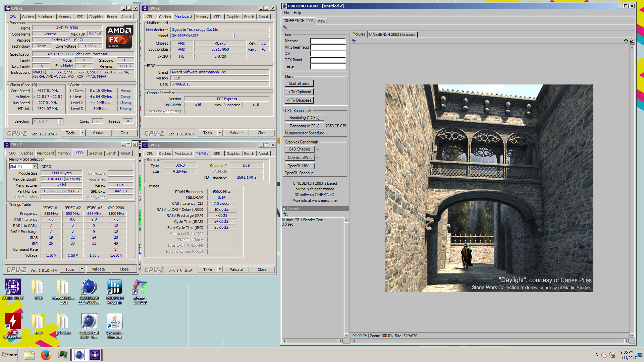Click To Clipboard button
The height and width of the screenshot is (362, 644).
299,92
